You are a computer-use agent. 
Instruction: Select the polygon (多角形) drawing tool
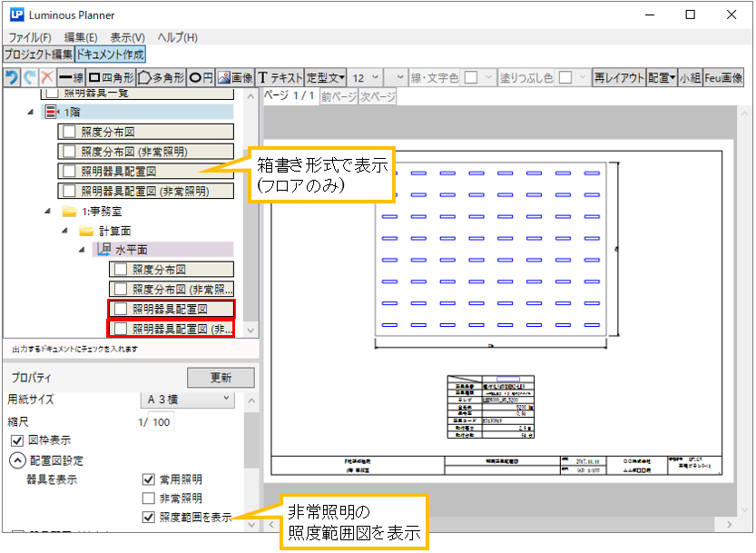pyautogui.click(x=162, y=78)
